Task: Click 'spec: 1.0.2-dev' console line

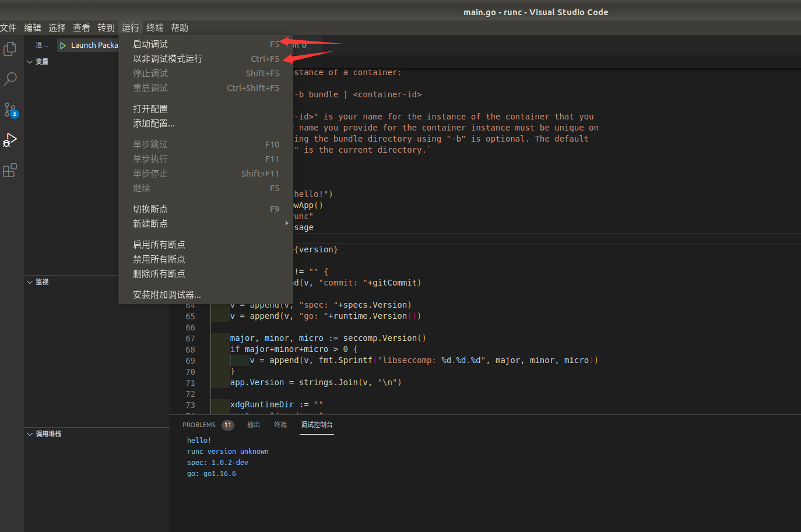Action: (217, 463)
